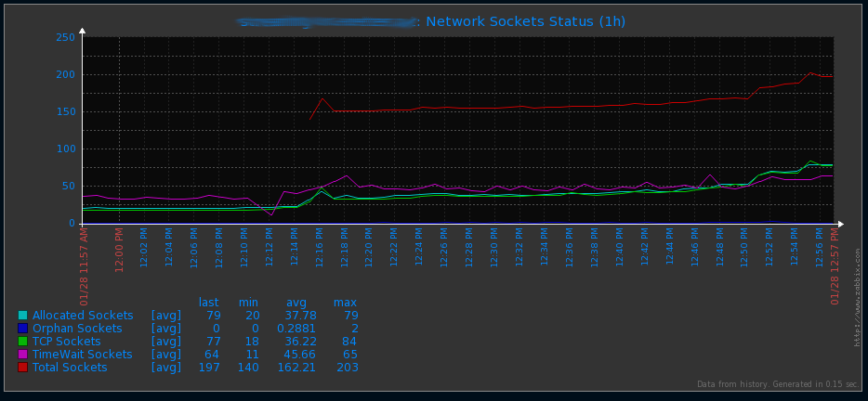Viewport: 868px width, 401px height.
Task: Click the 'last' column header
Action: (x=209, y=303)
